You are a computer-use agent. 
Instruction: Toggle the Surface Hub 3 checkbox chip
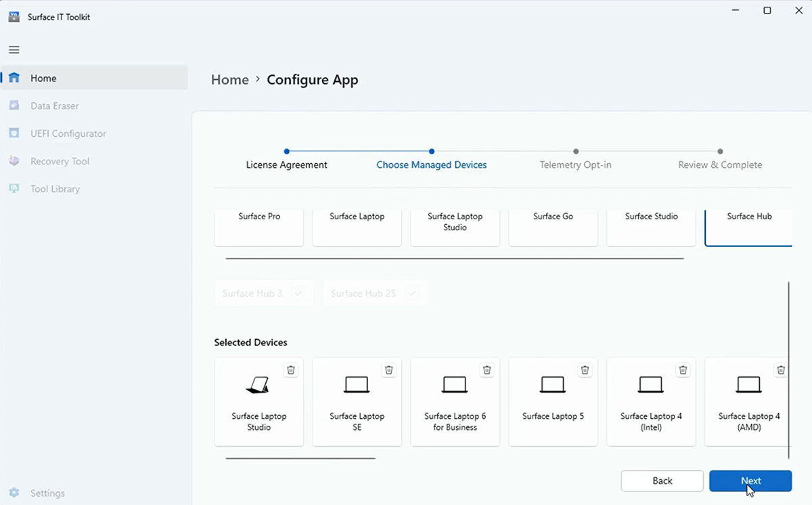[x=264, y=293]
